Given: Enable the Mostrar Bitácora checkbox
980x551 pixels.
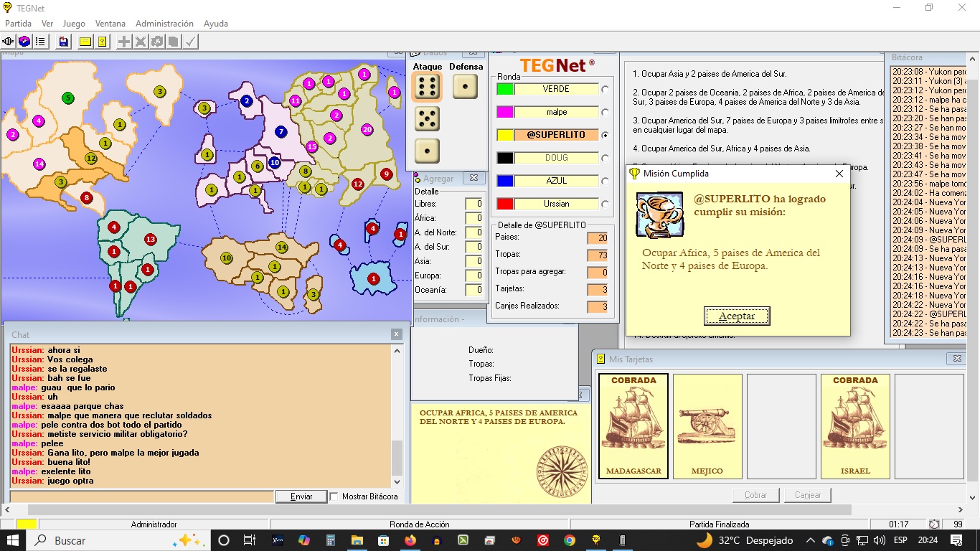Looking at the screenshot, I should [334, 496].
